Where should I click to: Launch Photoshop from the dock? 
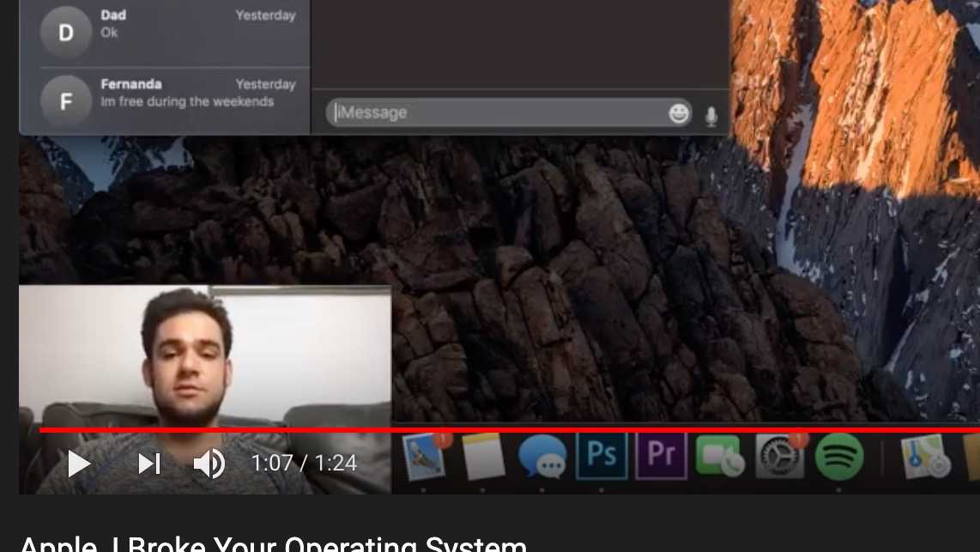[602, 456]
